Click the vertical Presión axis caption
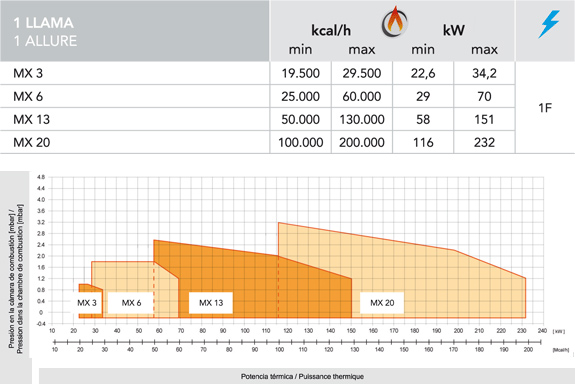Viewport: 575px width, 388px height. (15, 279)
